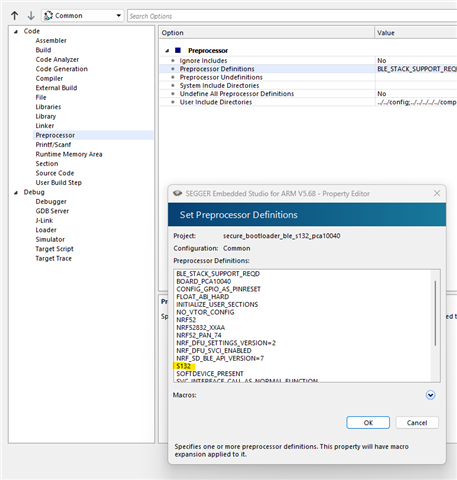Click NRF52_PAN_74 definition line
This screenshot has height=480, width=457.
tap(199, 335)
